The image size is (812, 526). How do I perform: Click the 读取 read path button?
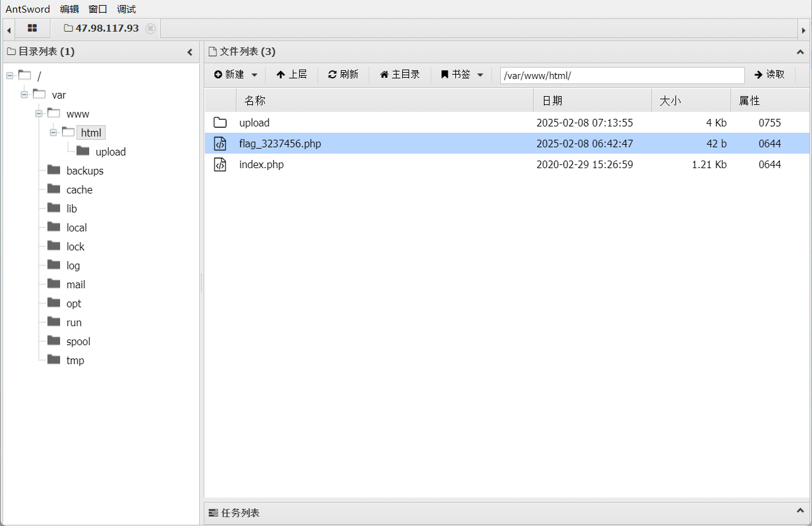pyautogui.click(x=769, y=75)
